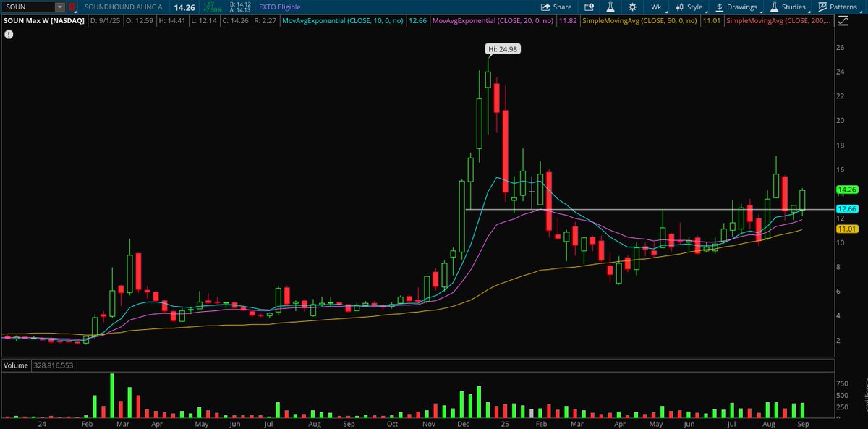Open the Wk timeframe dropdown

pyautogui.click(x=655, y=7)
